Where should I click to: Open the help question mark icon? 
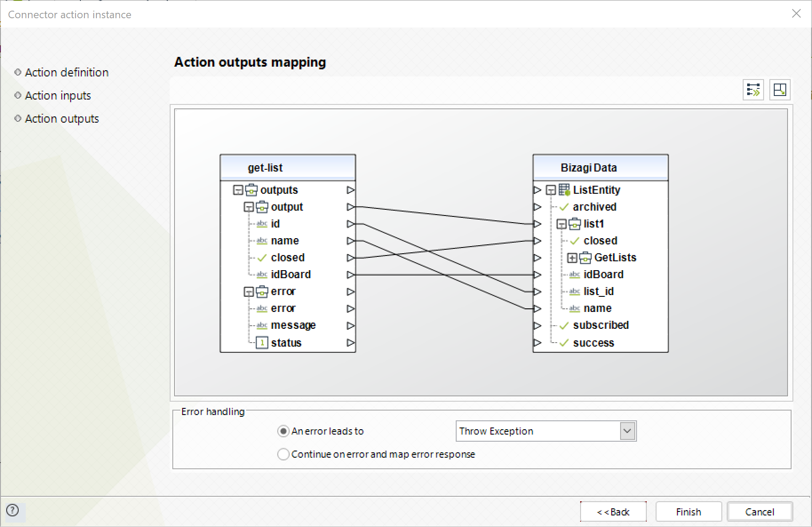click(x=13, y=510)
